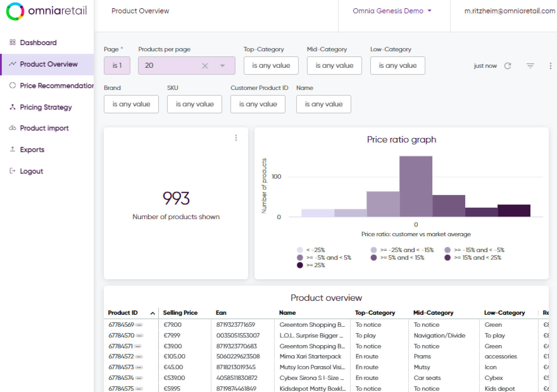Open the Name filter
Screen dimensions: 557x392
323,104
